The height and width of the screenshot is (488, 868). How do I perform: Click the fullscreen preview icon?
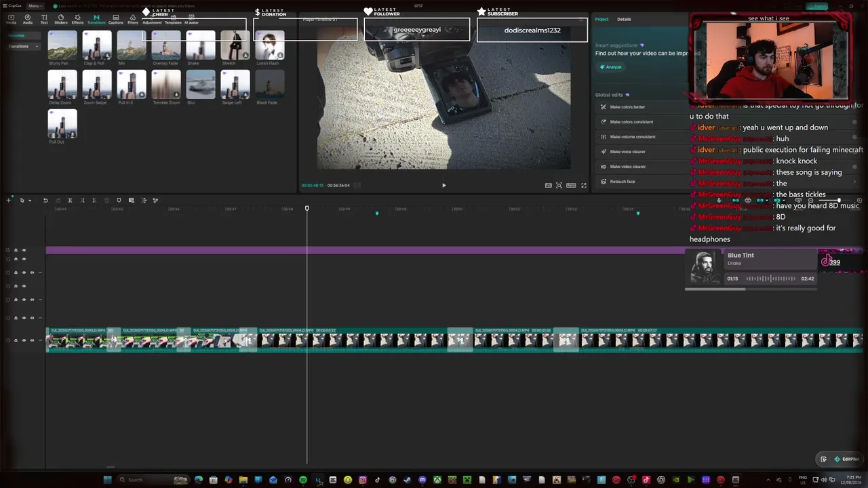click(583, 185)
